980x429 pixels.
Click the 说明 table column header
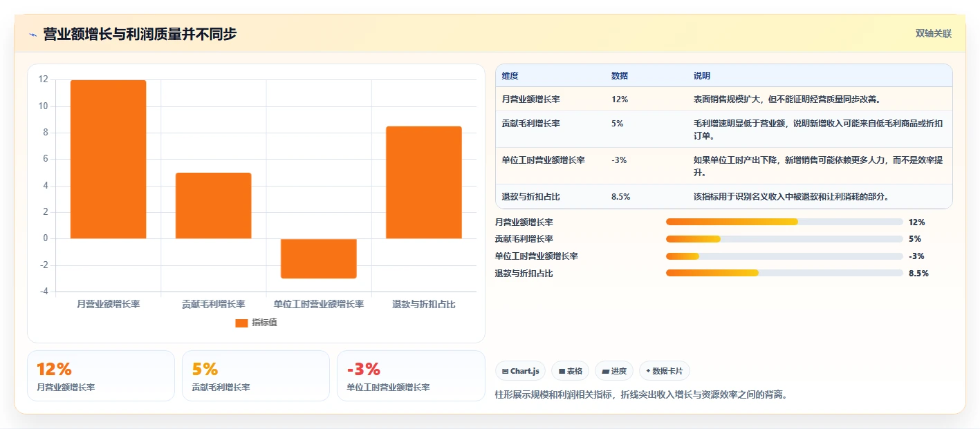[x=702, y=76]
